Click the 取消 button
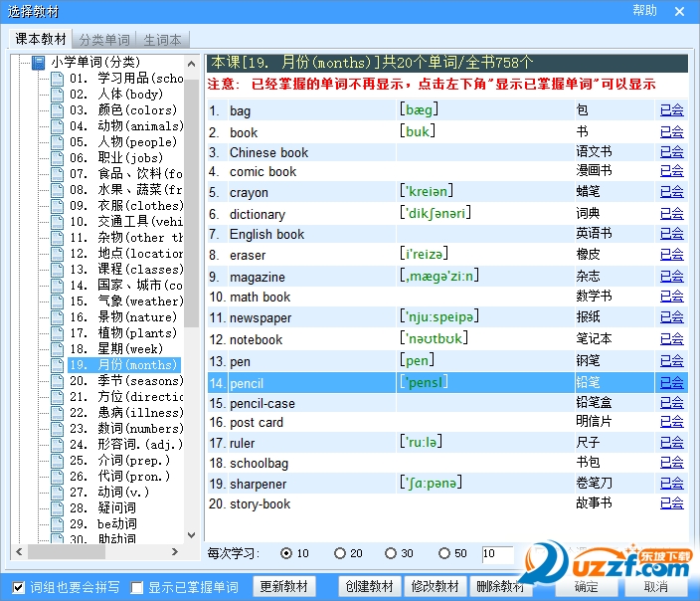The image size is (700, 601). point(656,586)
